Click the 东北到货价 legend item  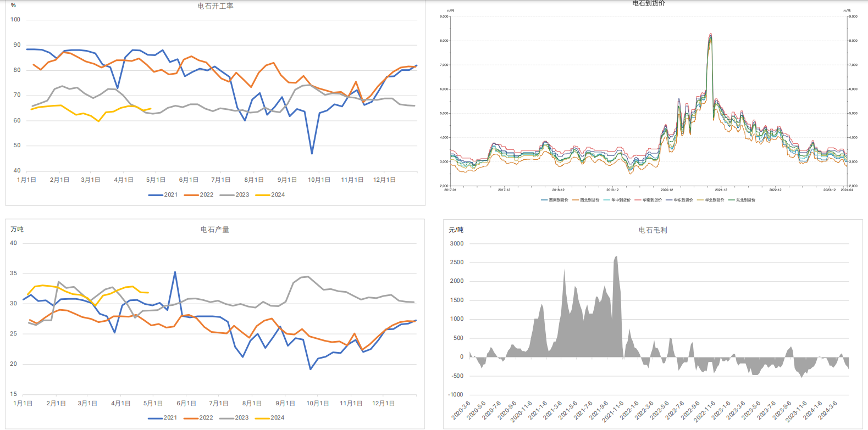coord(742,200)
